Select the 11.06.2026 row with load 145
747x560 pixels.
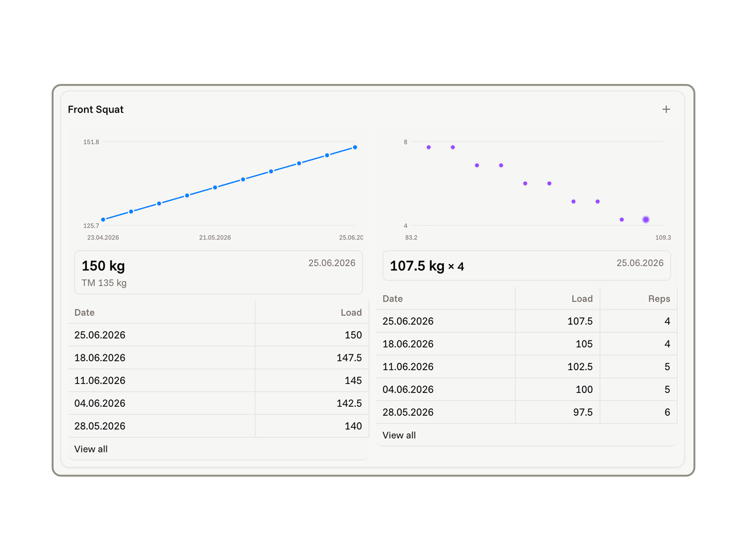click(x=218, y=381)
